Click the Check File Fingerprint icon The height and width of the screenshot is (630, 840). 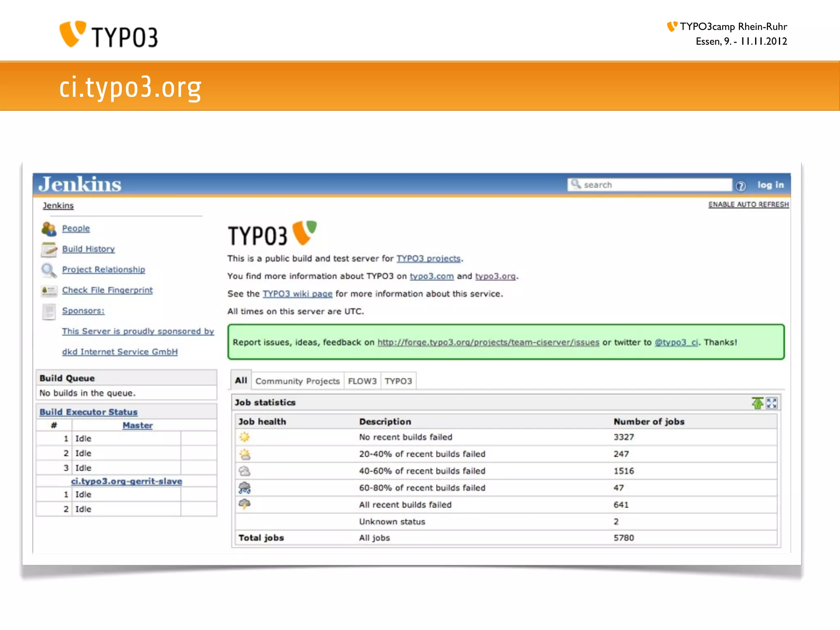[49, 291]
